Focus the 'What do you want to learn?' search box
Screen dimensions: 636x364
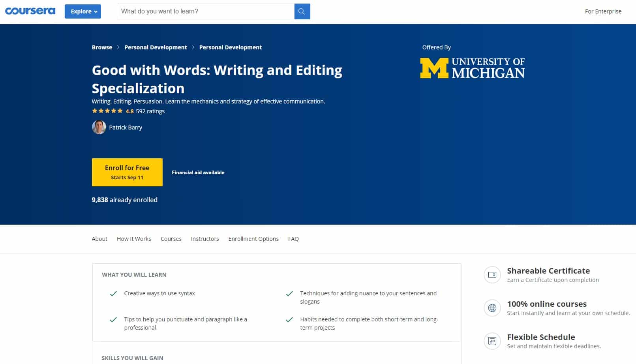click(x=206, y=11)
